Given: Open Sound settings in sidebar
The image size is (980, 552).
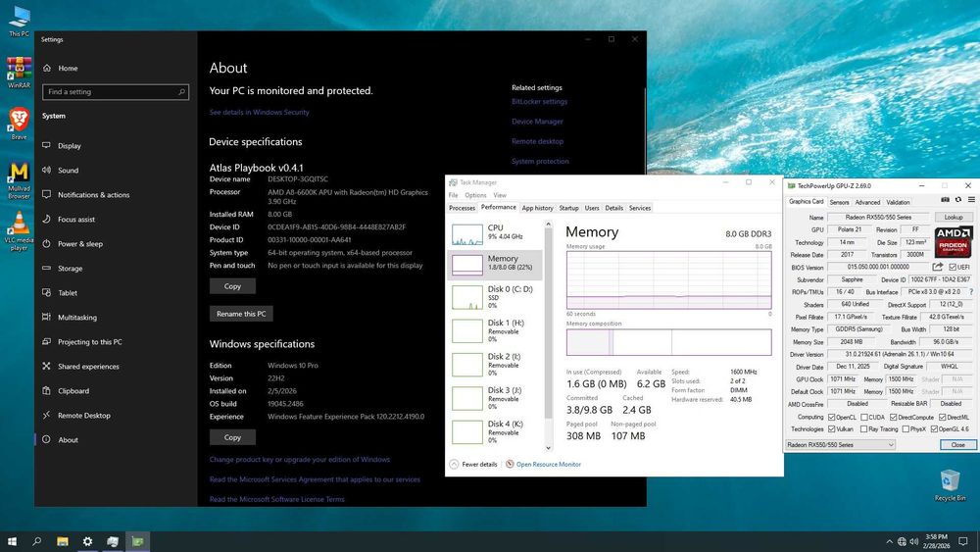Looking at the screenshot, I should (68, 170).
